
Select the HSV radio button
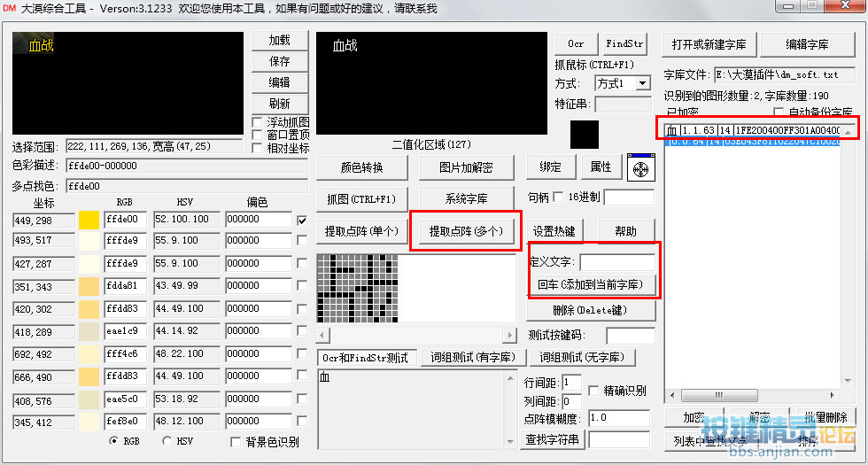point(167,441)
